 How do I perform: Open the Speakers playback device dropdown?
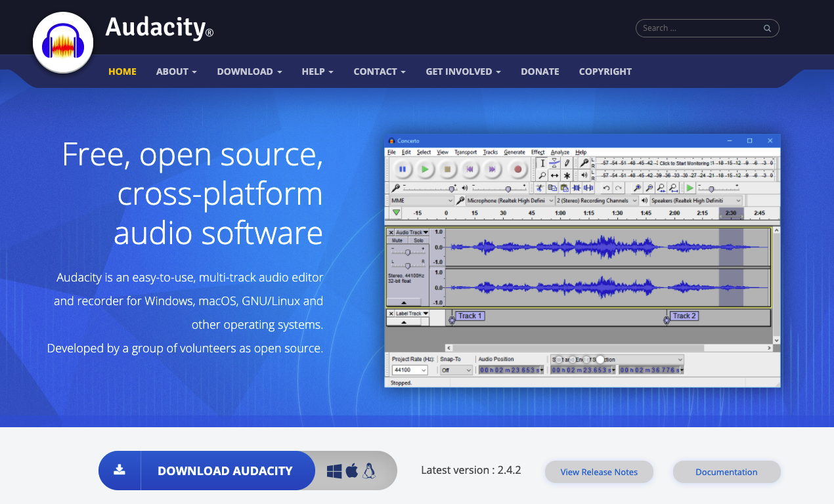(x=695, y=201)
